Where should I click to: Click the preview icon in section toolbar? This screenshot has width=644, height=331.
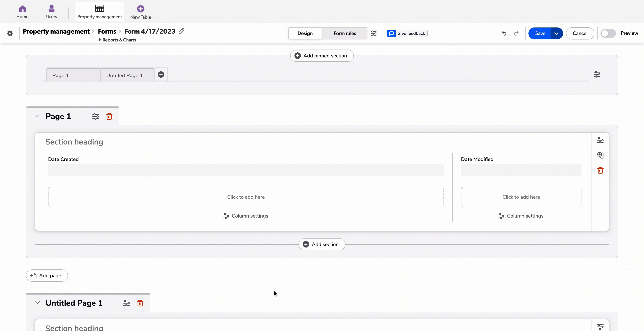click(x=601, y=155)
